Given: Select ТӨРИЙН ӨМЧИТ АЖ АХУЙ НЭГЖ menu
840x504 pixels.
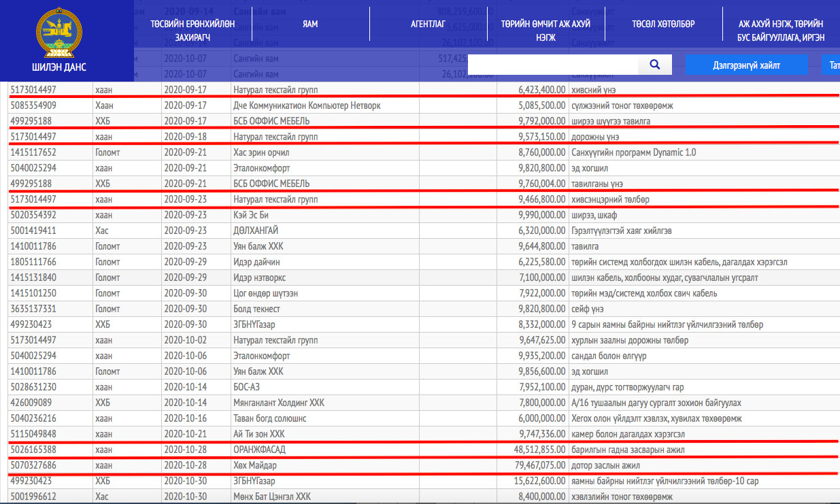Looking at the screenshot, I should 545,31.
